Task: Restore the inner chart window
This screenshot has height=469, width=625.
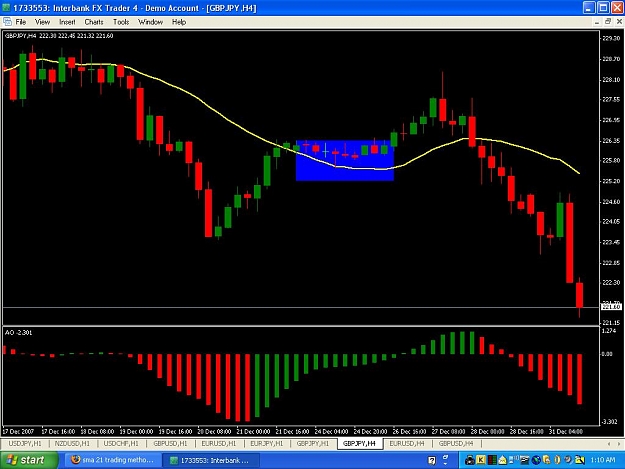Action: tap(608, 22)
